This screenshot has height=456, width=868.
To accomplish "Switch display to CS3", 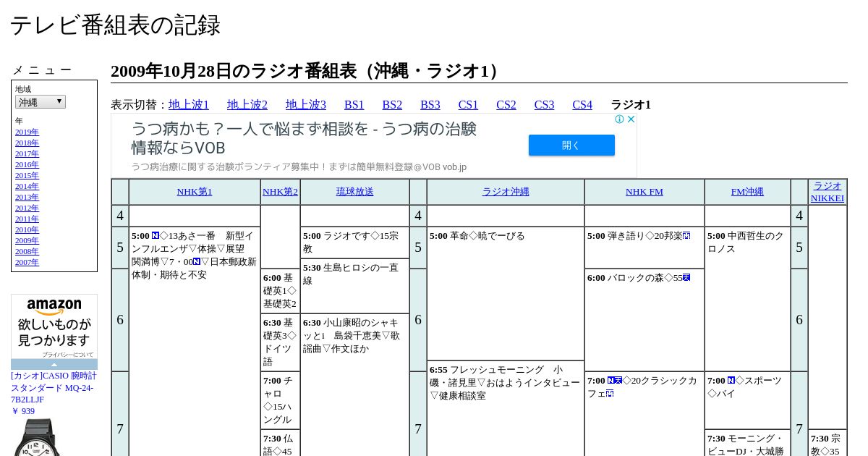I will click(x=544, y=105).
